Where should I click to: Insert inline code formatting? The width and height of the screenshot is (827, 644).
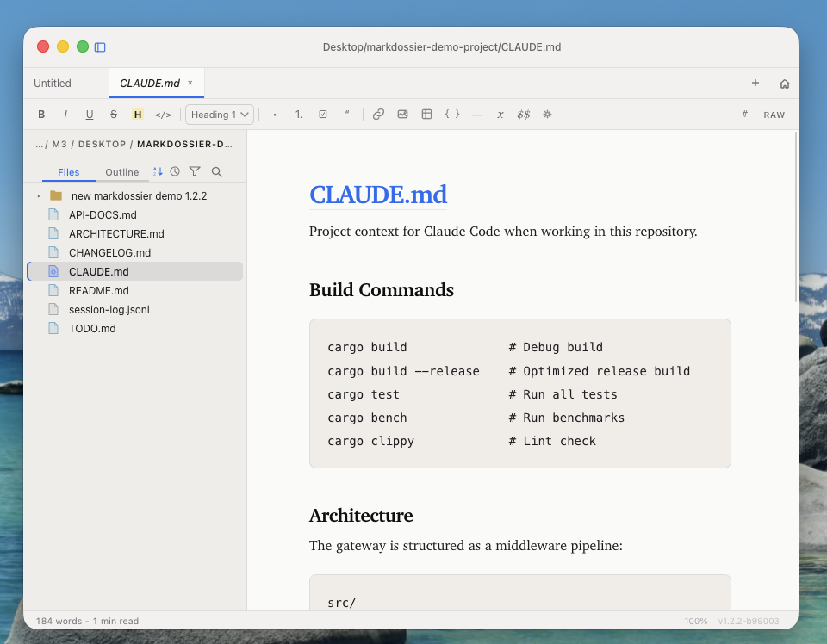click(x=163, y=115)
